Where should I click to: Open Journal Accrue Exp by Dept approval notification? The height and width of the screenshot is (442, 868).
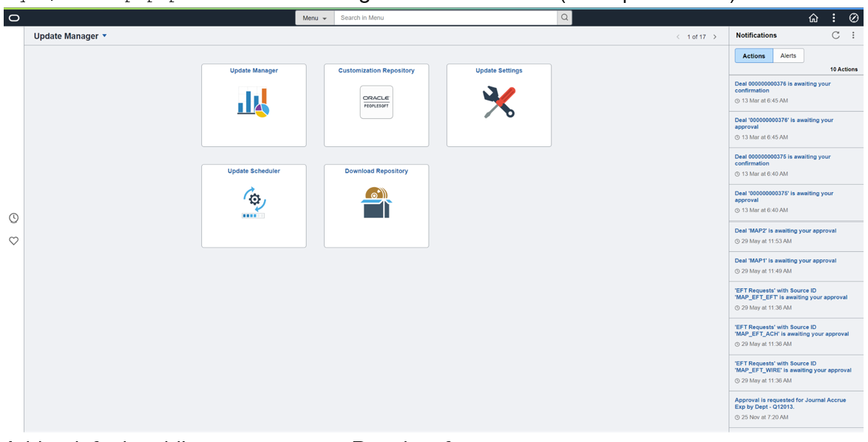point(790,404)
